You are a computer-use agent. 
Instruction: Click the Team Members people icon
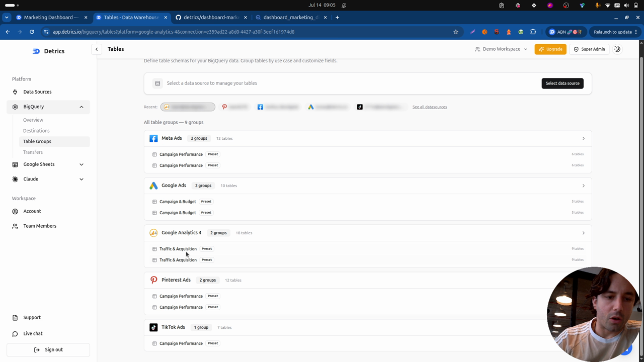pyautogui.click(x=15, y=226)
